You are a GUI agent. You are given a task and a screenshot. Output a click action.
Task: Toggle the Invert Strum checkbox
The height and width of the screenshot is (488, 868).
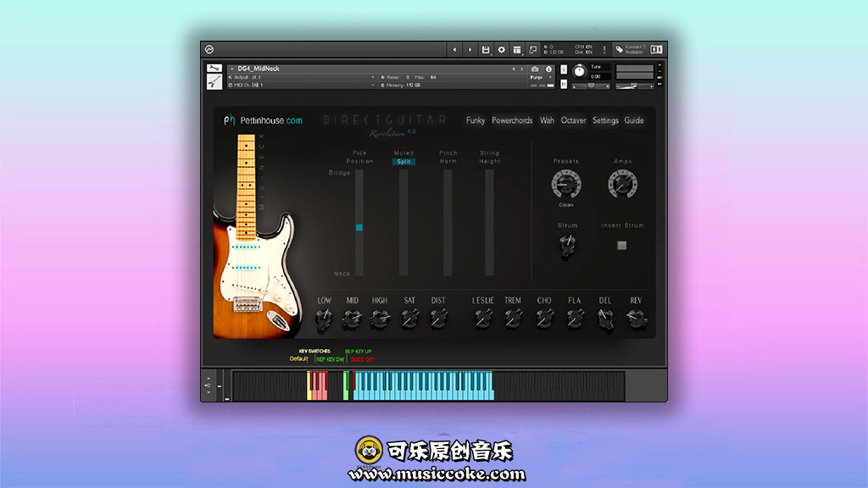point(621,245)
